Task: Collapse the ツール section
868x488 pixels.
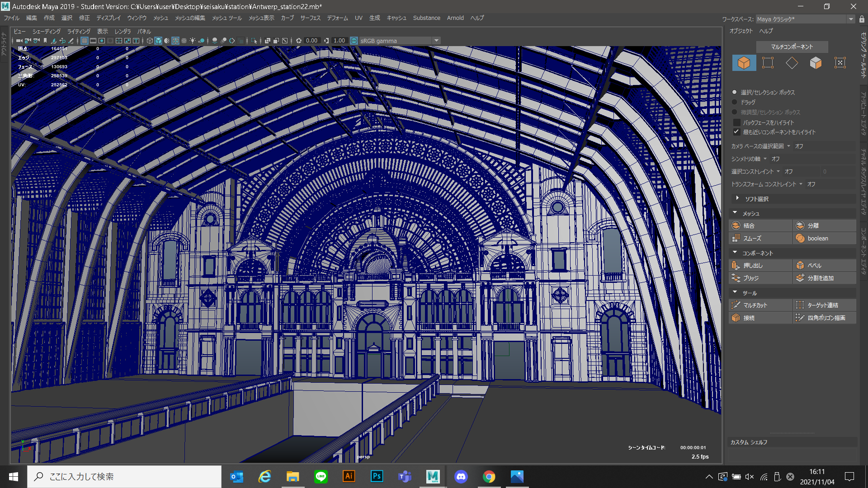Action: tap(735, 292)
